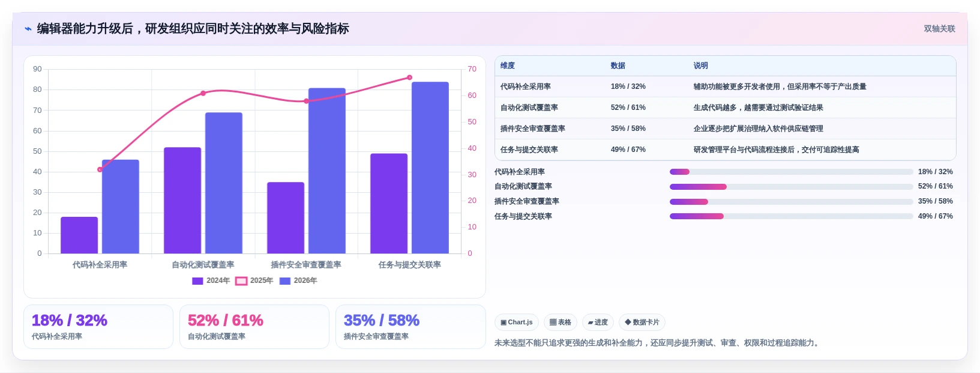The height and width of the screenshot is (373, 980).
Task: Select table row 代码补全采用率
Action: pos(725,86)
